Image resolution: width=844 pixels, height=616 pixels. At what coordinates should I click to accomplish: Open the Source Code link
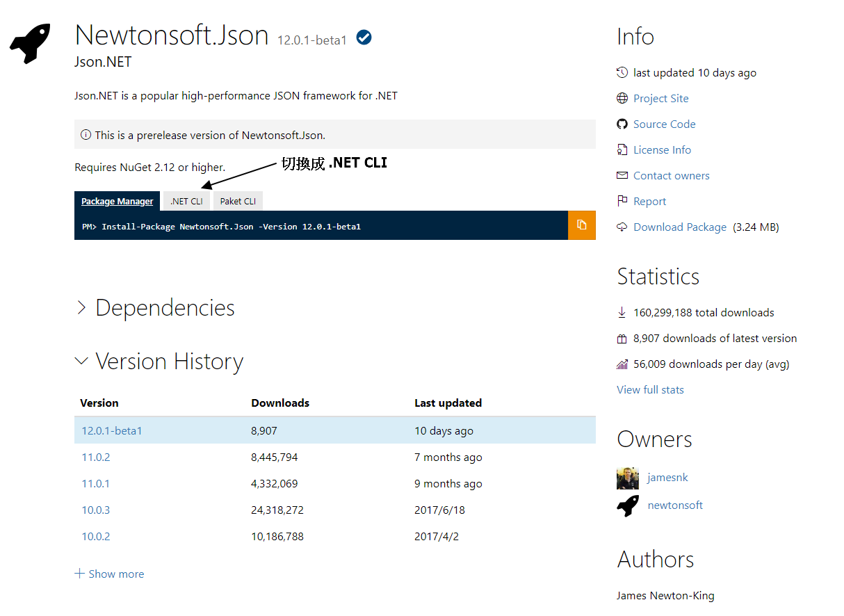pos(665,124)
